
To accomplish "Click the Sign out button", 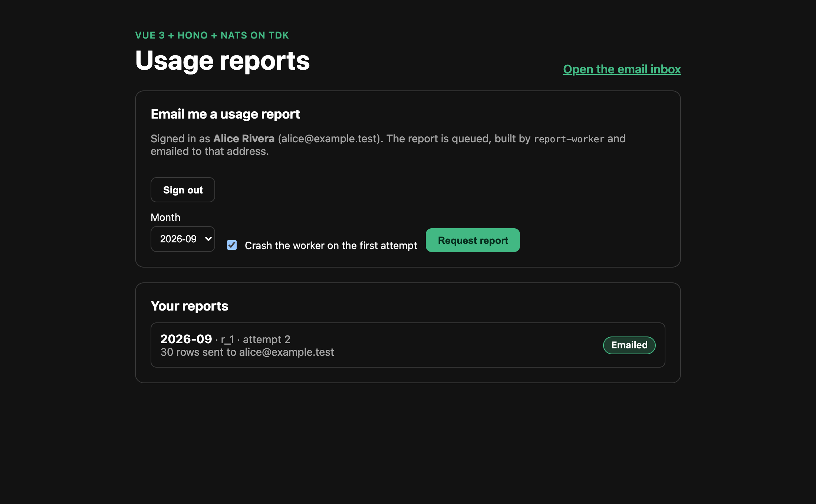I will (x=183, y=190).
